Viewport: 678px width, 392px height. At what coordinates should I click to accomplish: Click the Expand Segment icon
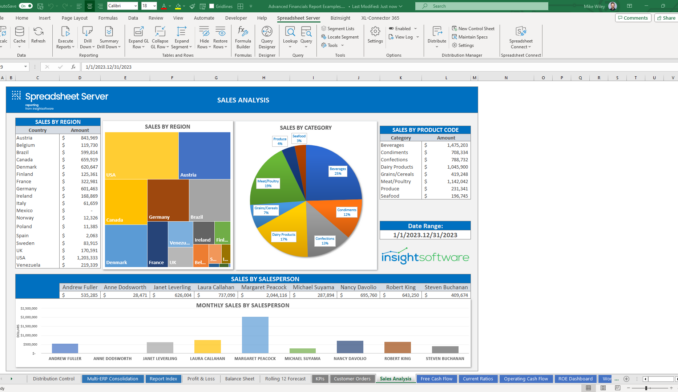coord(181,32)
